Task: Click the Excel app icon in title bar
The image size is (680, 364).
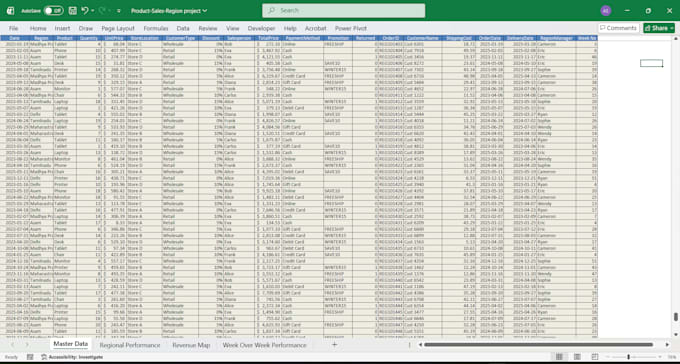Action: pos(10,11)
